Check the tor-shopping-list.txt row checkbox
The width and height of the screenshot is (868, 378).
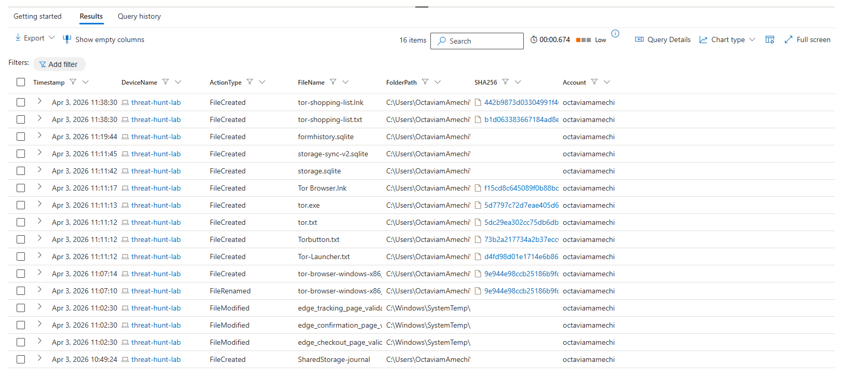(x=21, y=119)
